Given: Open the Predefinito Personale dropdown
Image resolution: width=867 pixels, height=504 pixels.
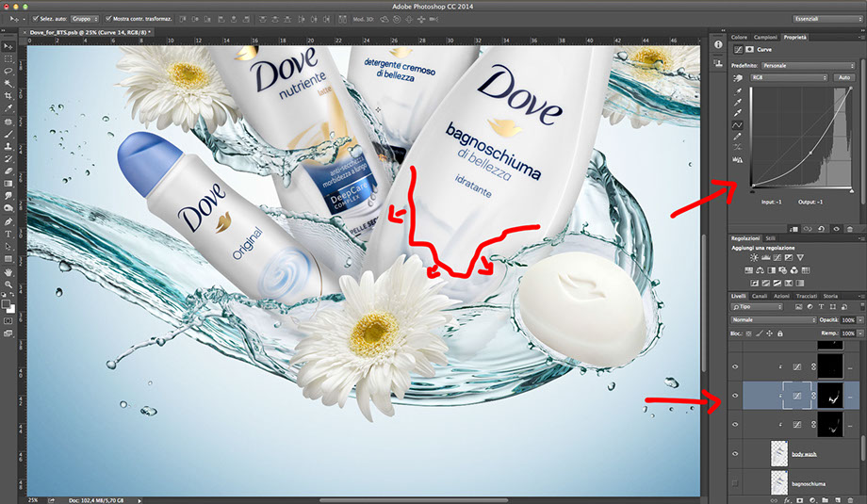Looking at the screenshot, I should [809, 66].
